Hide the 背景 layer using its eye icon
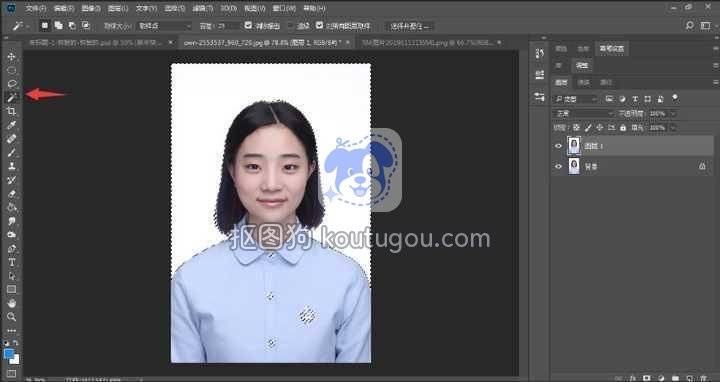The width and height of the screenshot is (720, 382). 558,167
